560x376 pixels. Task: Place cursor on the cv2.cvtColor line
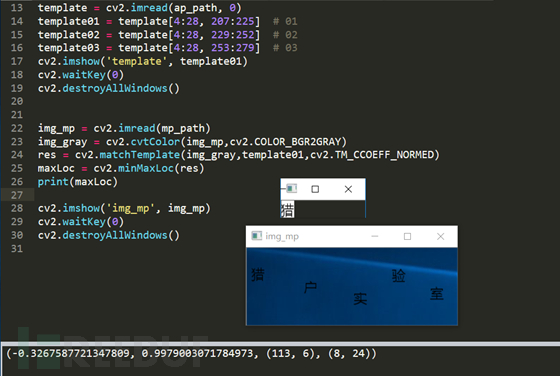click(192, 142)
